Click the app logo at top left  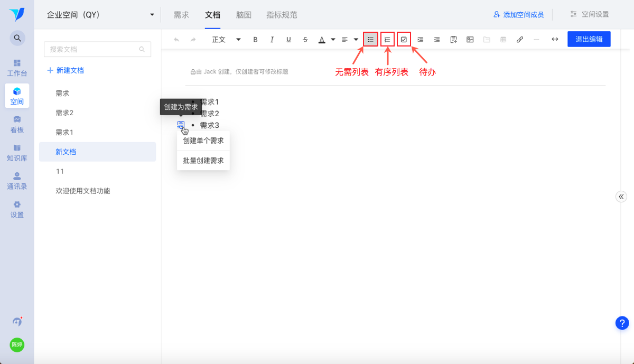pos(17,15)
